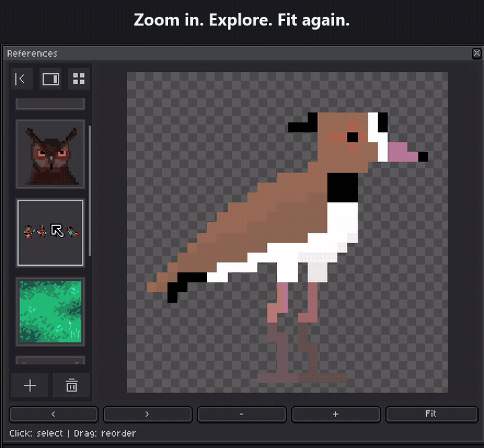Click the Fit button
484x448 pixels.
(x=432, y=414)
